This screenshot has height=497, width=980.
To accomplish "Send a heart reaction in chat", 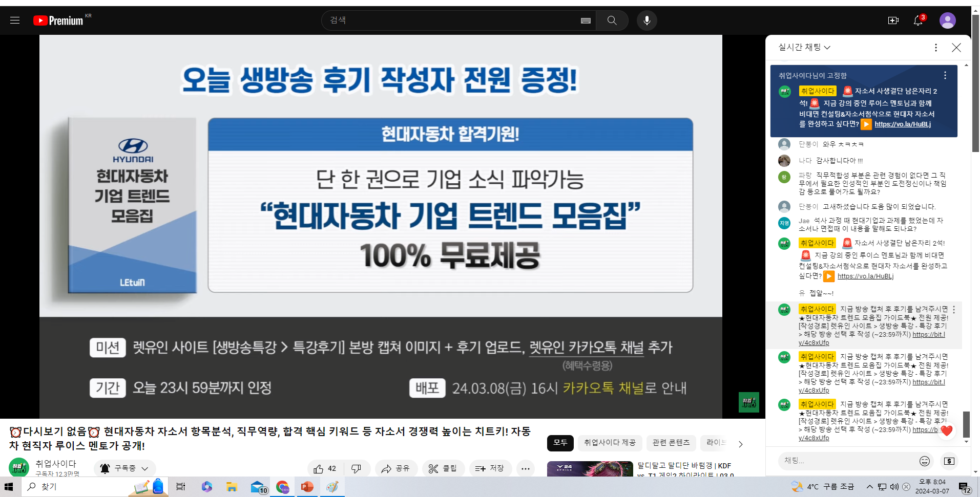I will (x=946, y=430).
